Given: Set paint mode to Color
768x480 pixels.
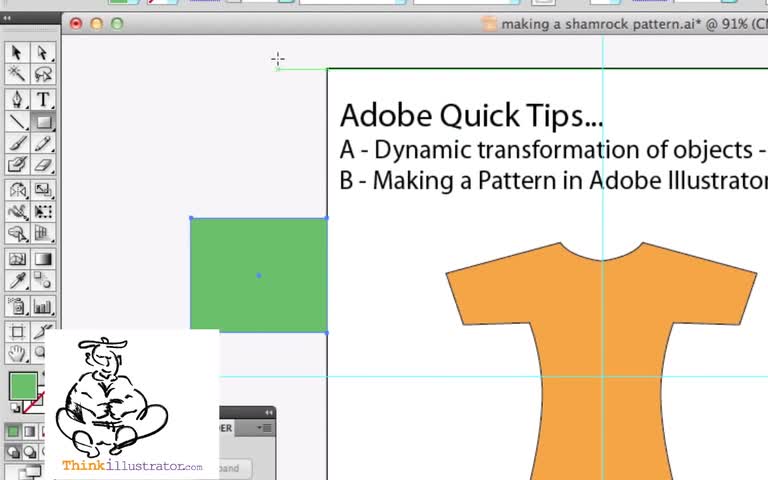Looking at the screenshot, I should coord(13,431).
